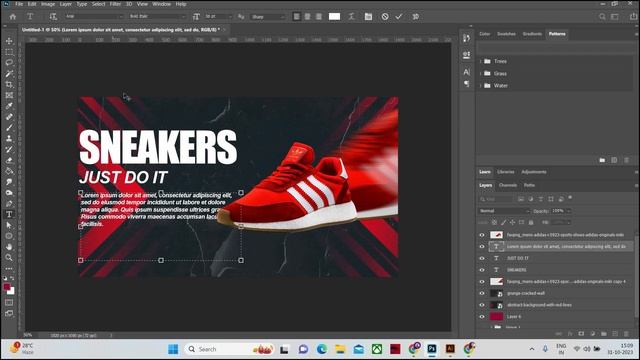Select the Move tool
The width and height of the screenshot is (640, 360).
[9, 41]
